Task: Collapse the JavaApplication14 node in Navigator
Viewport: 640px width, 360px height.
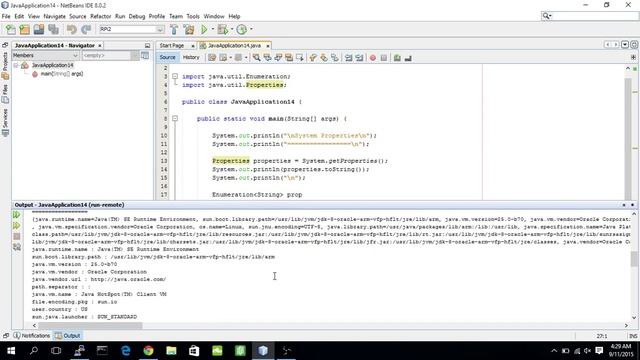Action: click(x=16, y=65)
